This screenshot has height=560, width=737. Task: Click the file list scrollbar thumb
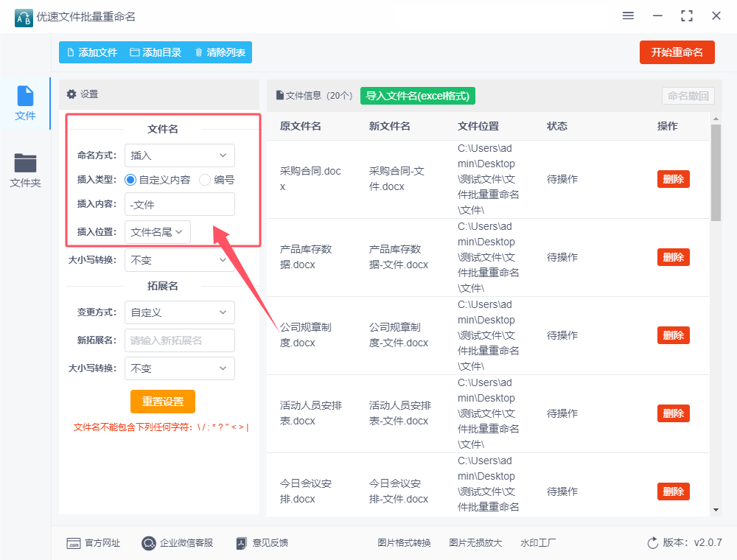click(x=716, y=172)
